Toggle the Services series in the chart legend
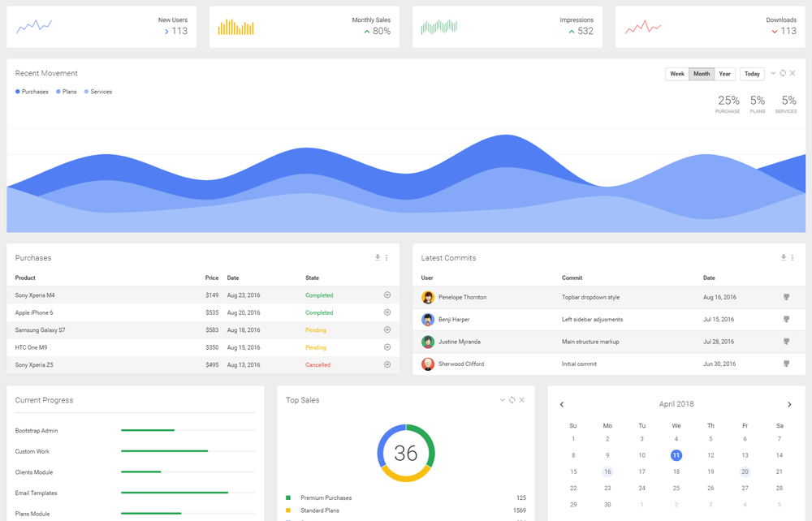This screenshot has width=812, height=521. pyautogui.click(x=97, y=91)
